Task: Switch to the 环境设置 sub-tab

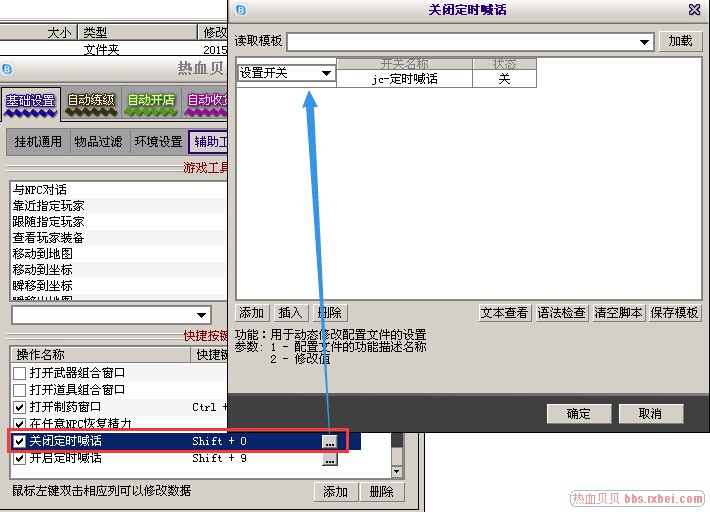Action: (158, 142)
